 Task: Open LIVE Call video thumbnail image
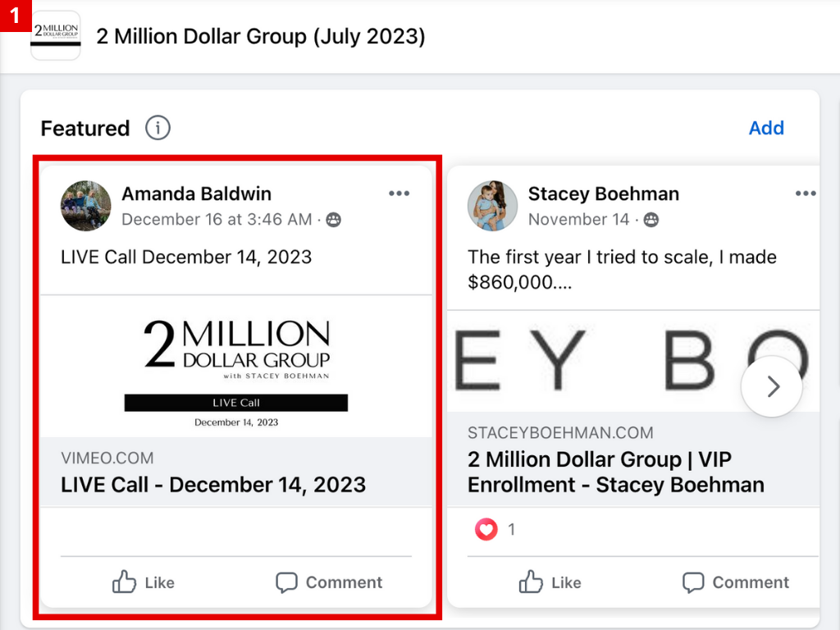[236, 367]
